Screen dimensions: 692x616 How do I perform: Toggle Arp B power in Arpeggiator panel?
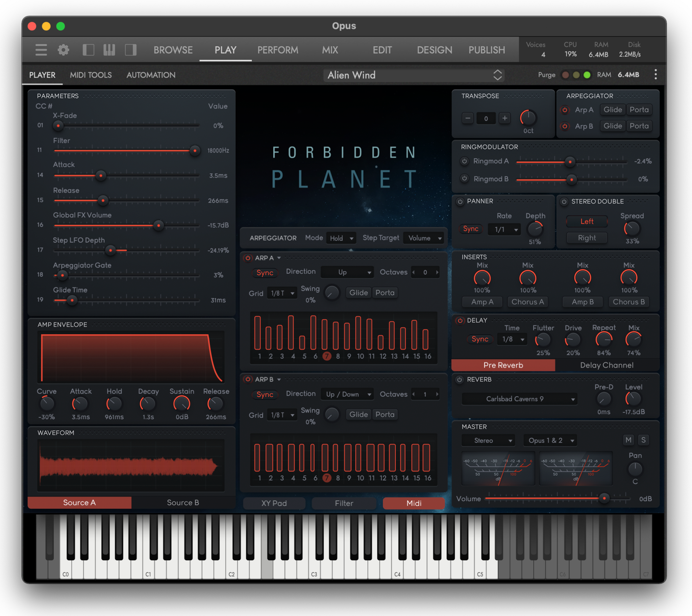point(564,126)
